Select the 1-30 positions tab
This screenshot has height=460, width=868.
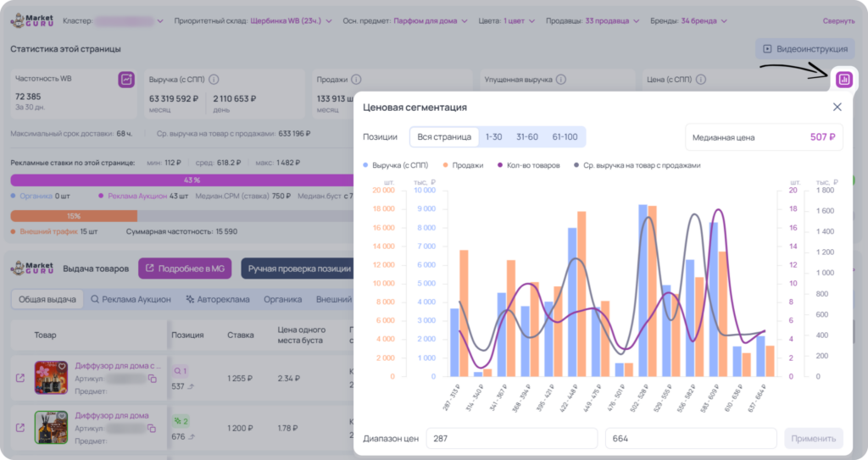coord(494,136)
